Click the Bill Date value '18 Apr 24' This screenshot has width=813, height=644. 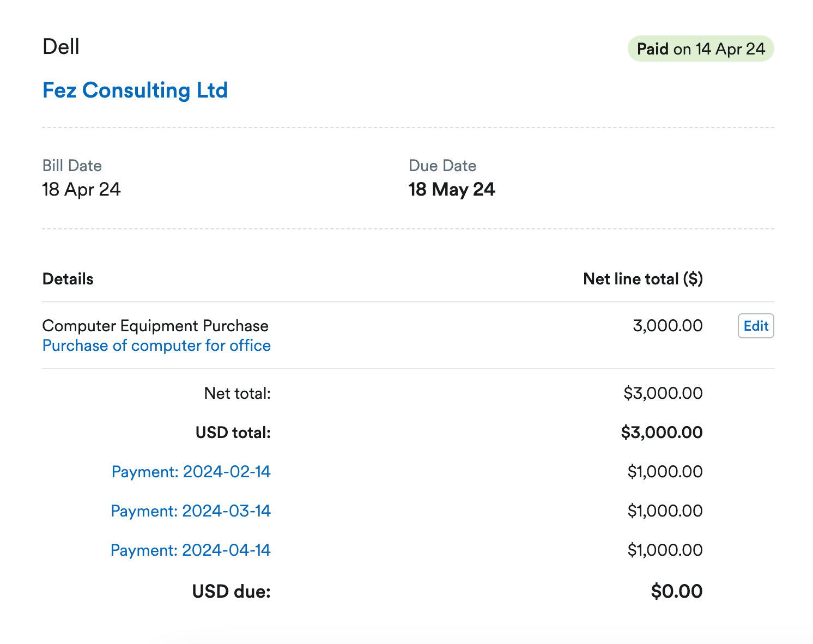(81, 190)
